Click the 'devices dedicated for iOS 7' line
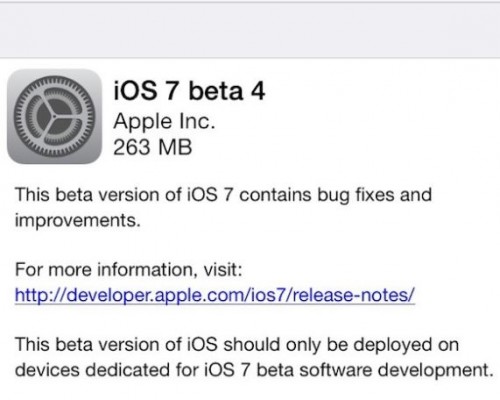 pos(133,370)
